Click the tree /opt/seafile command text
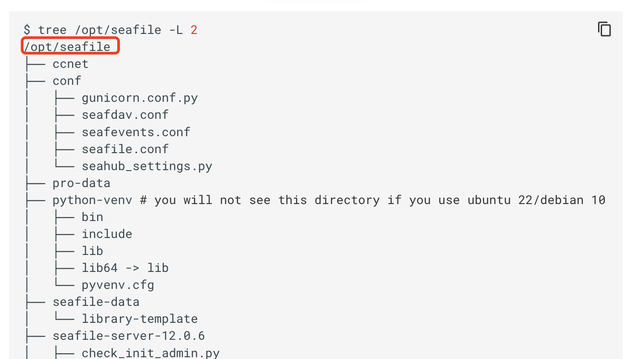Screen dimensions: 644x359 click(x=99, y=30)
